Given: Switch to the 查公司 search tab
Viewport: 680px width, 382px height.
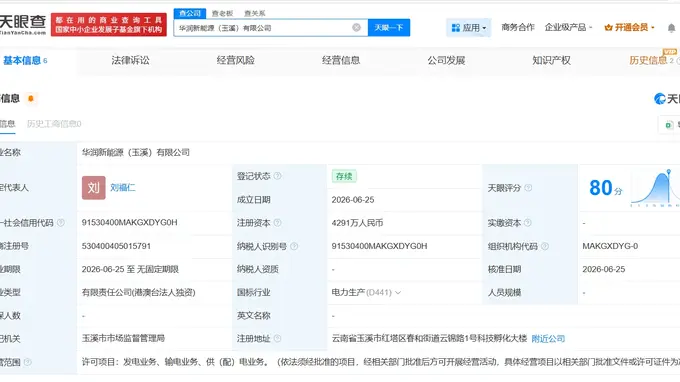Looking at the screenshot, I should coord(190,13).
